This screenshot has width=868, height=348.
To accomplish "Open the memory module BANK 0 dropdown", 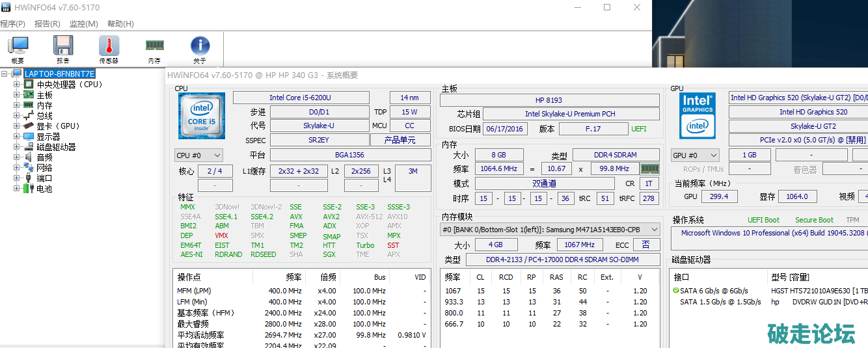I will click(550, 230).
